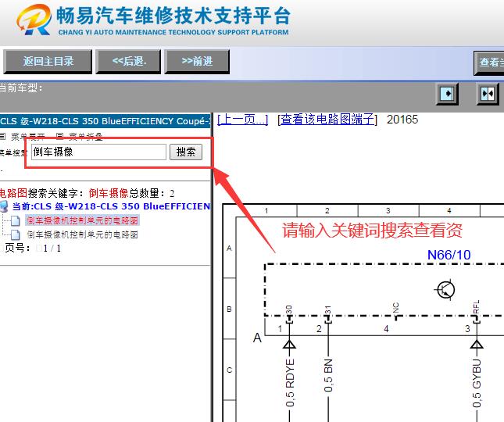Click the 当前车型 label
Viewport: 504px width, 422px height.
[x=21, y=88]
